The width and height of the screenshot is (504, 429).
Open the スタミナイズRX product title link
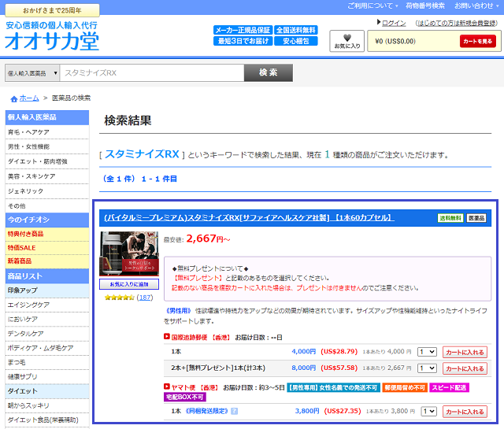(x=249, y=218)
